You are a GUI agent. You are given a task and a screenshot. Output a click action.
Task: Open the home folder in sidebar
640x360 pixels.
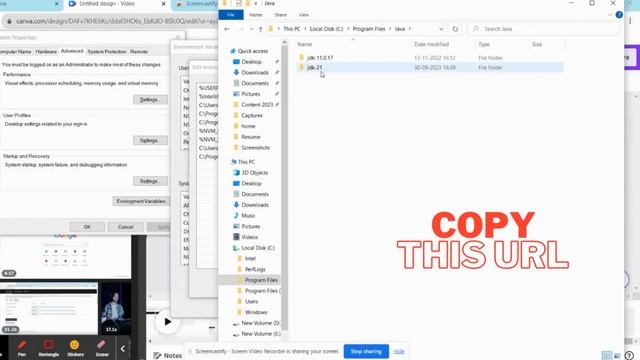(x=248, y=126)
